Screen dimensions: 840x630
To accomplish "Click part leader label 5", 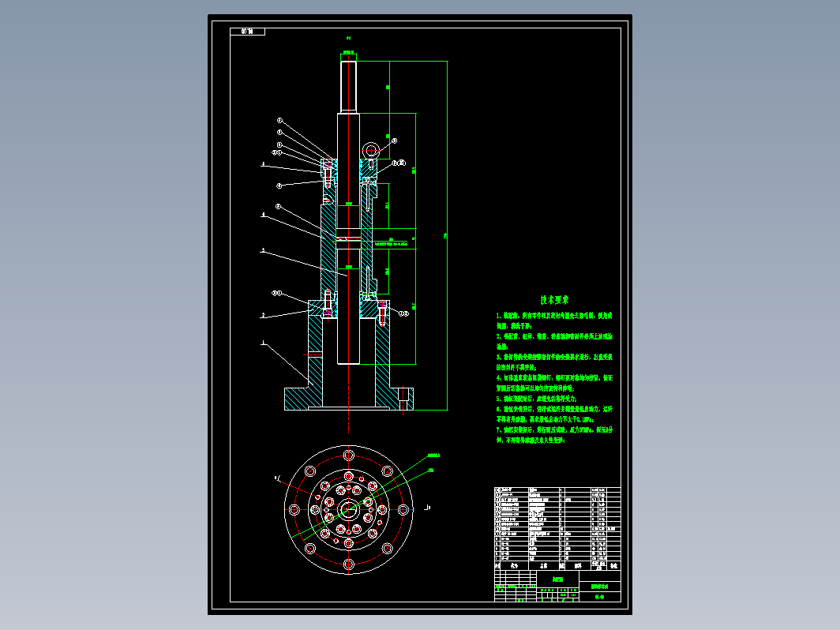I will [263, 164].
